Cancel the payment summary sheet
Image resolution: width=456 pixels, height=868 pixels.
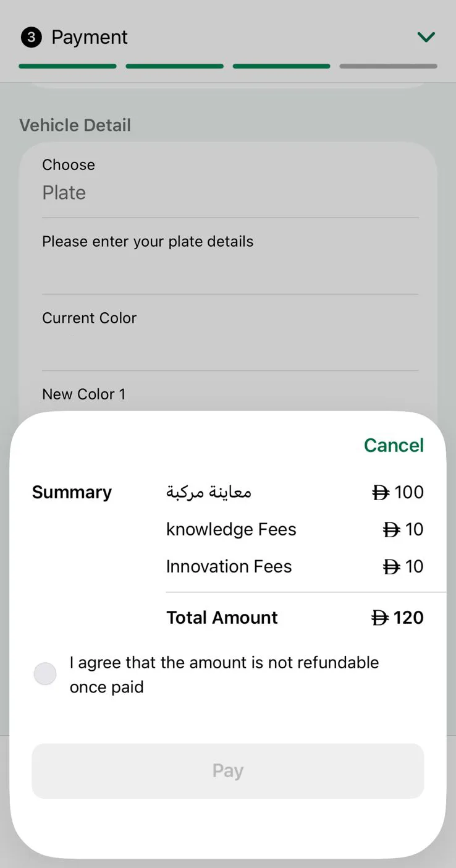click(x=394, y=445)
